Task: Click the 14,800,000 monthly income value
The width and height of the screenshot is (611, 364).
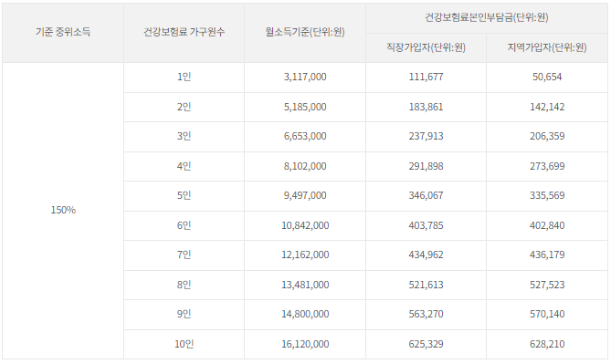Action: [x=305, y=314]
